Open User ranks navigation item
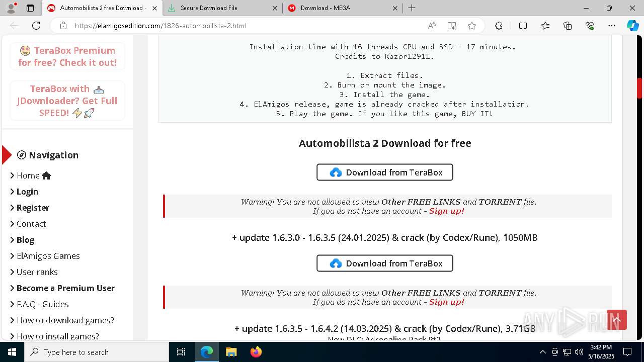This screenshot has height=362, width=644. (34, 272)
